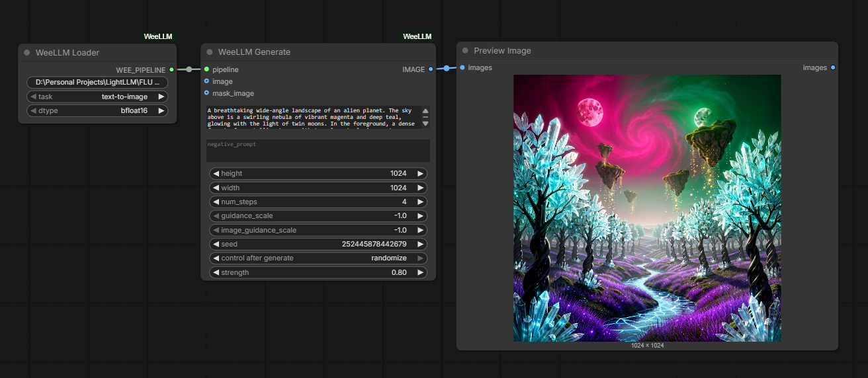Decrease image_guidance_scale with its left arrow
Screen dimensions: 868x378
pos(215,230)
